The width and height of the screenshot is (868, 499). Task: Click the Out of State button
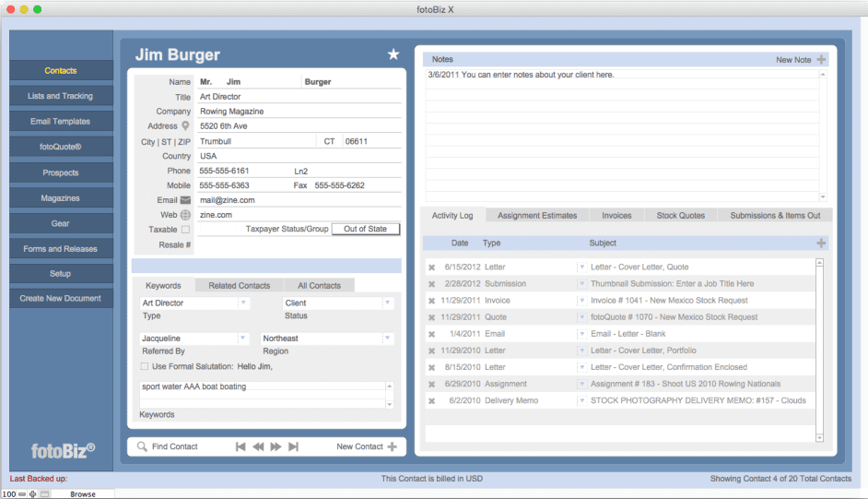point(366,229)
